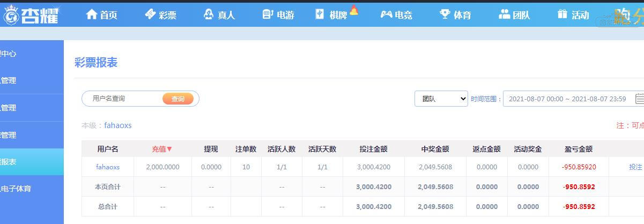Image resolution: width=644 pixels, height=224 pixels.
Task: Open 真人 live casino icon
Action: point(209,14)
